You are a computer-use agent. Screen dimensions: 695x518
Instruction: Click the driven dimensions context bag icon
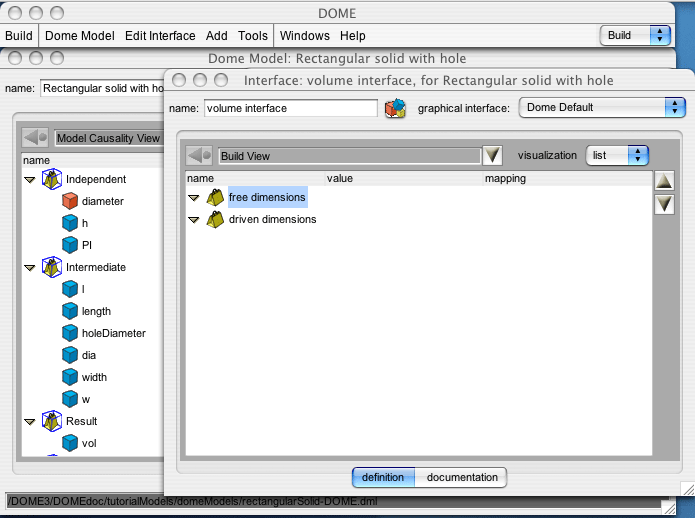point(215,219)
